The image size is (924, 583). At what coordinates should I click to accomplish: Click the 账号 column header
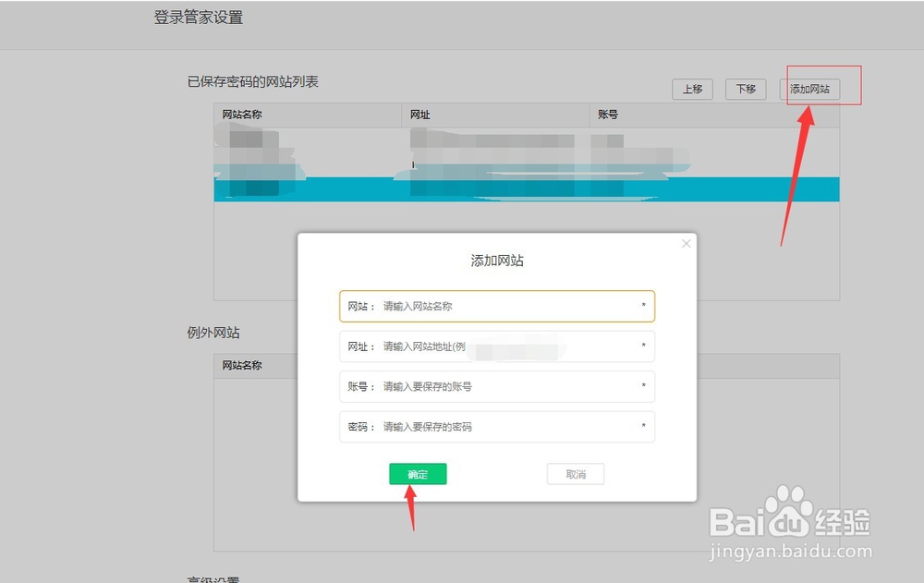pyautogui.click(x=602, y=115)
